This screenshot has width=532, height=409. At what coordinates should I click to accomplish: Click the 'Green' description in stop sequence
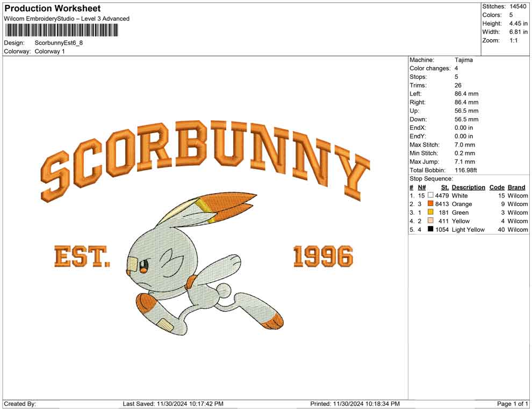(460, 213)
